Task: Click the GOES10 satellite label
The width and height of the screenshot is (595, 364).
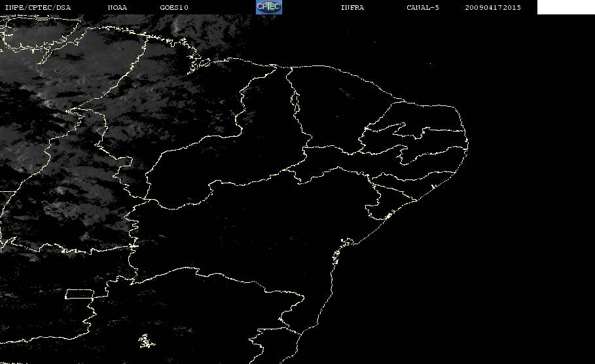Action: click(174, 8)
